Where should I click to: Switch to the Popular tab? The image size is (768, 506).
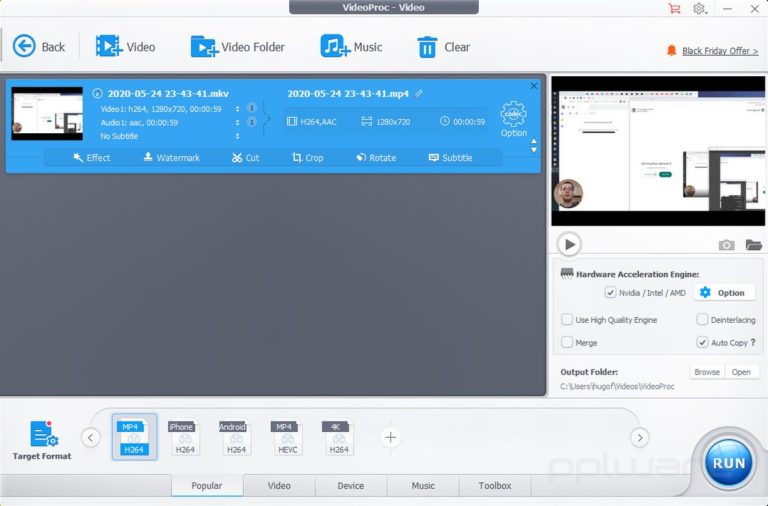coord(207,485)
